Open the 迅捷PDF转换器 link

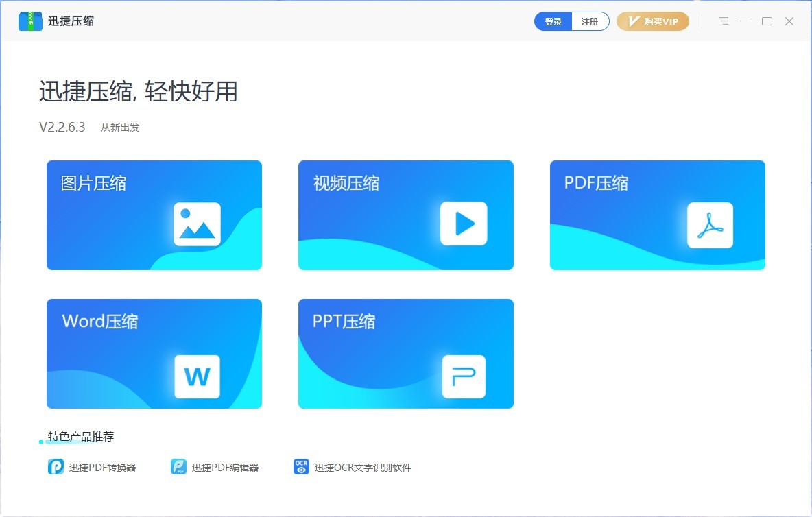pyautogui.click(x=105, y=467)
